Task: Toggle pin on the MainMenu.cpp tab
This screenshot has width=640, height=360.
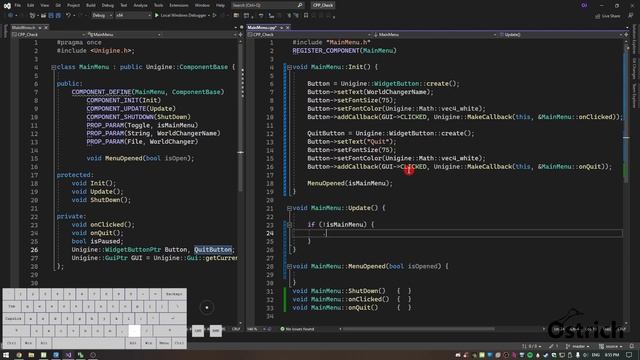Action: (x=281, y=27)
